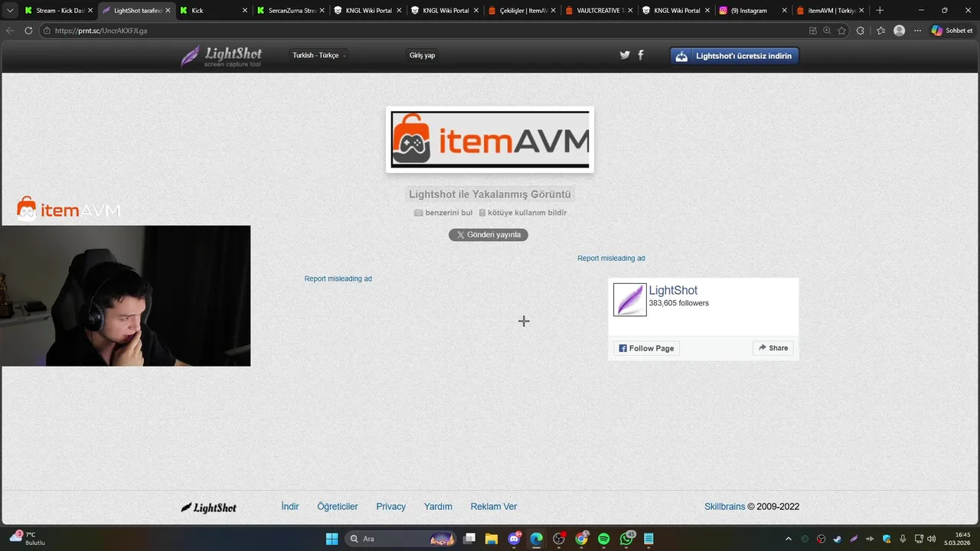
Task: Click Privacy footer link
Action: [x=391, y=507]
